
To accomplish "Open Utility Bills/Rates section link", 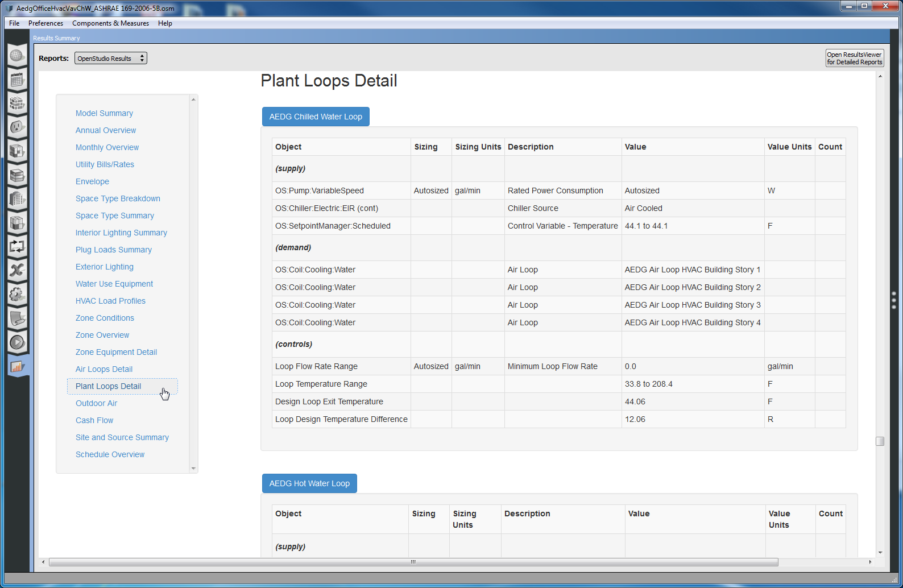I will pyautogui.click(x=105, y=164).
